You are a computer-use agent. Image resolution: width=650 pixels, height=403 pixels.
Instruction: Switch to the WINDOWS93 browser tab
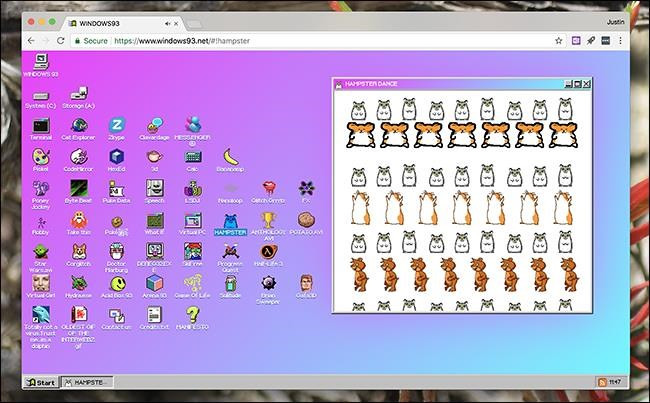click(x=120, y=21)
